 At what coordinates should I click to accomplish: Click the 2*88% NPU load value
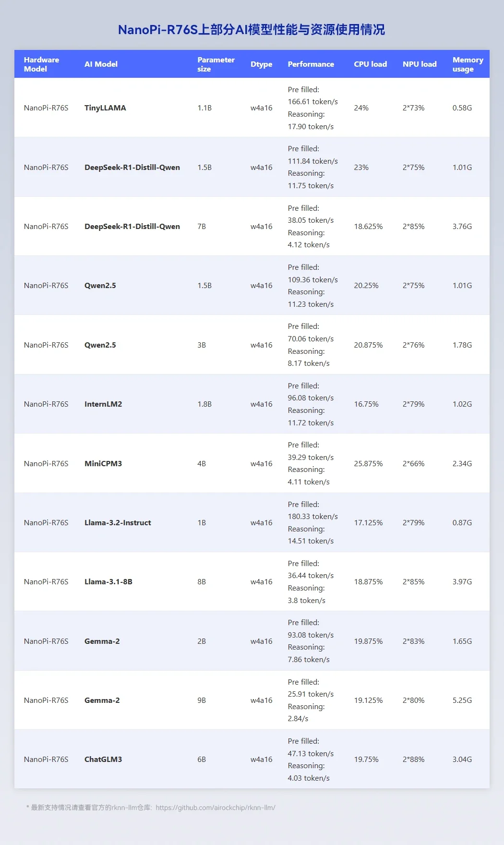point(413,760)
